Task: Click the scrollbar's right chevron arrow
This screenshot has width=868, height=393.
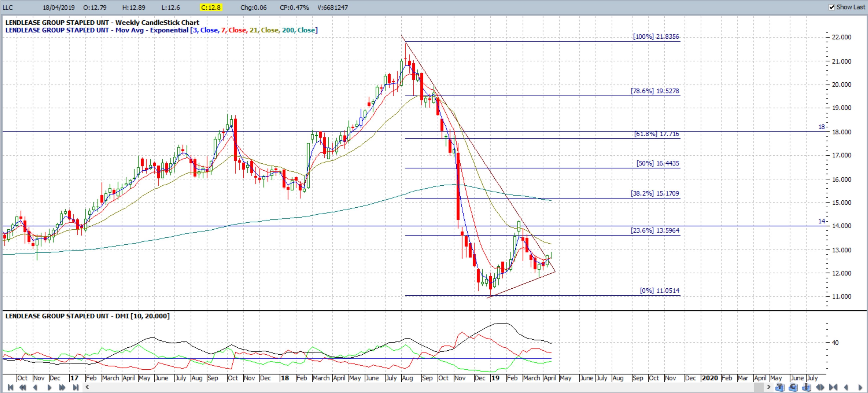Action: pyautogui.click(x=769, y=387)
